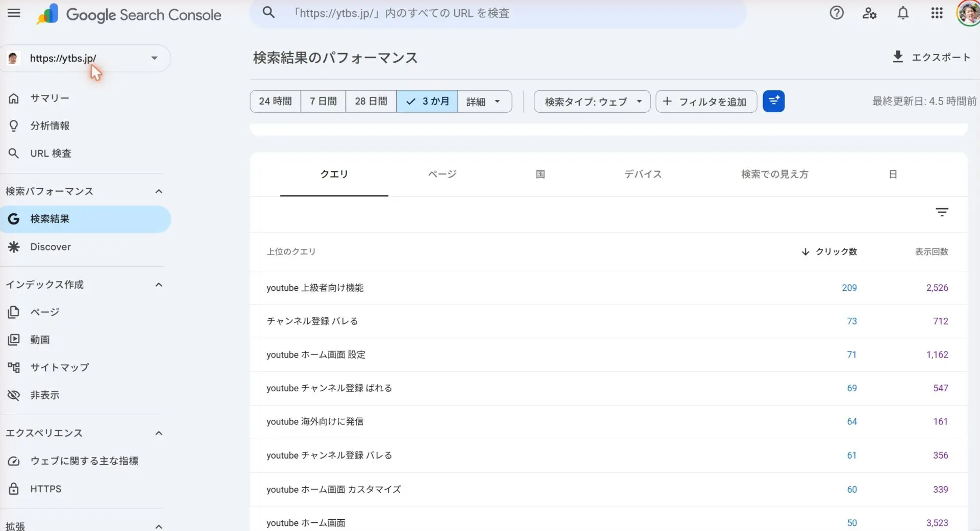Click the Google Search Console logo
980x531 pixels.
(x=129, y=14)
